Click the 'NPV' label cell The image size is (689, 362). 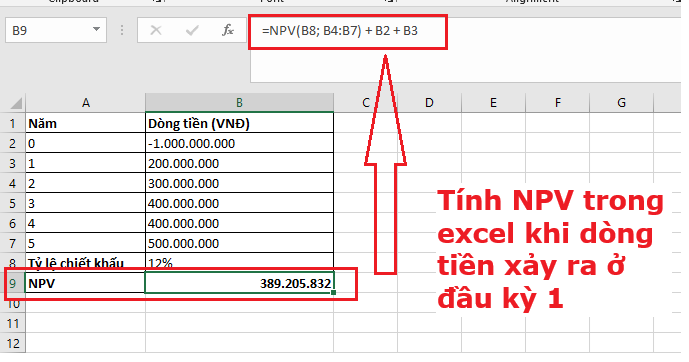(86, 283)
